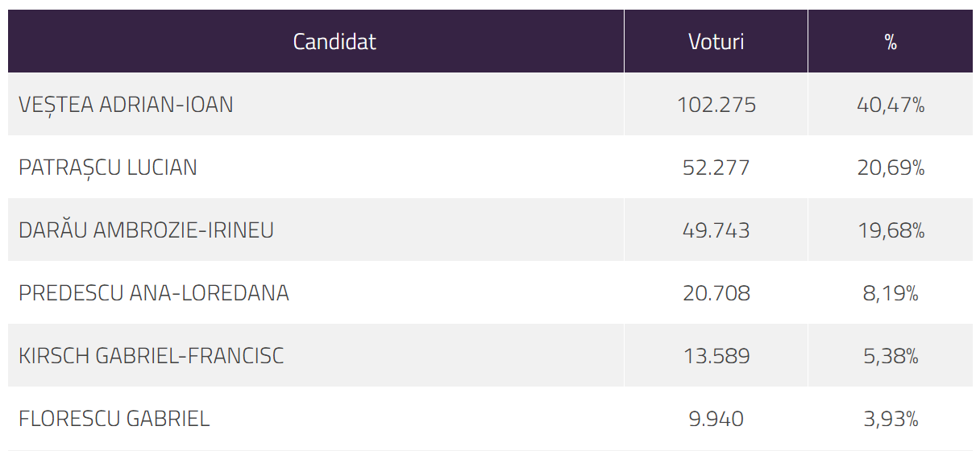This screenshot has width=980, height=451.
Task: Click the 13.589 votes cell
Action: coord(716,356)
